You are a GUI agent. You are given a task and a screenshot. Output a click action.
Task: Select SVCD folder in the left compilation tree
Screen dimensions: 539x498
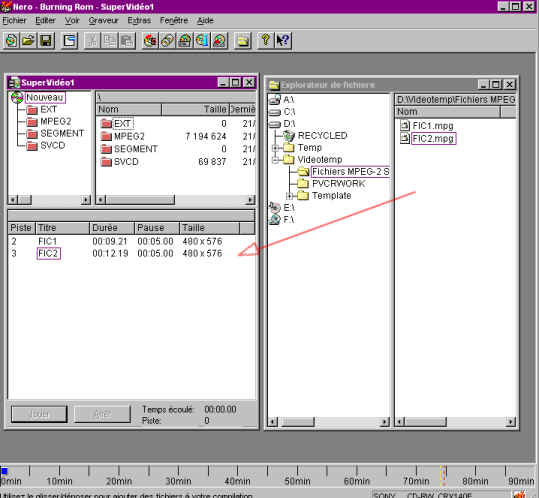[x=53, y=145]
